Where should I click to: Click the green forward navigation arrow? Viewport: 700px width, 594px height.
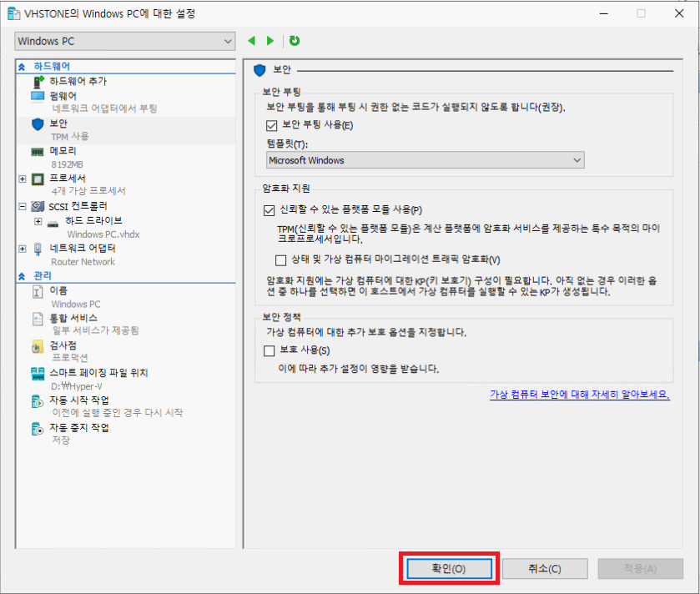270,41
